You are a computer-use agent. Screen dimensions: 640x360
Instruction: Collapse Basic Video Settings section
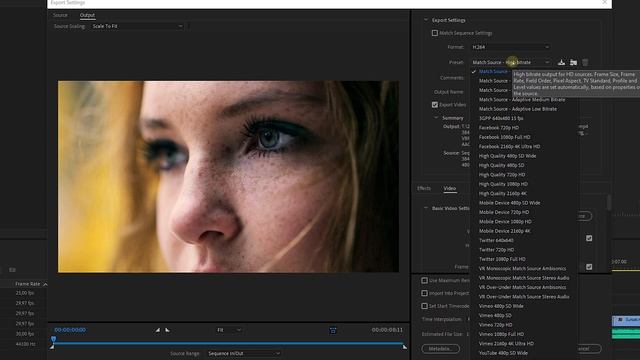pos(426,208)
